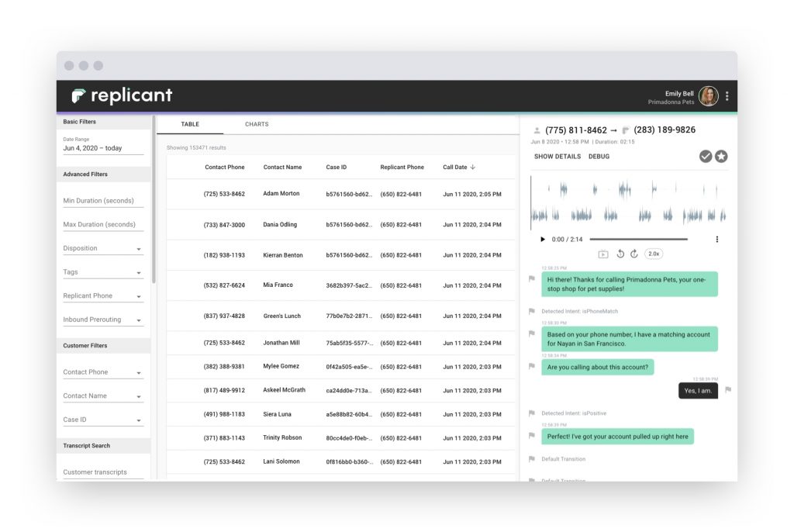
Task: Open the Green's Lunch call row
Action: pos(341,316)
